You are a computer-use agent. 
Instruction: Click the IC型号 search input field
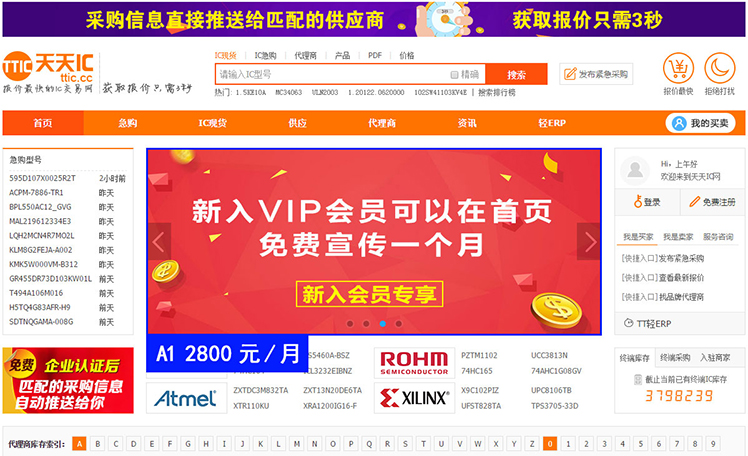pos(332,74)
